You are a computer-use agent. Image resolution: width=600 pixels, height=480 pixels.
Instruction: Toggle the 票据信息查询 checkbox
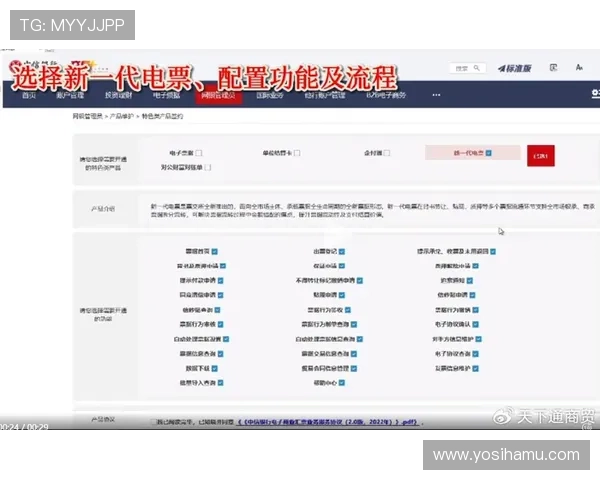click(221, 354)
